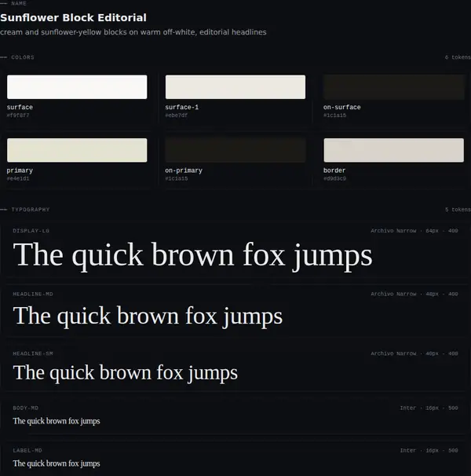The height and width of the screenshot is (476, 471).
Task: Click the 'Sunflower Block Editorial' title
Action: click(x=74, y=17)
